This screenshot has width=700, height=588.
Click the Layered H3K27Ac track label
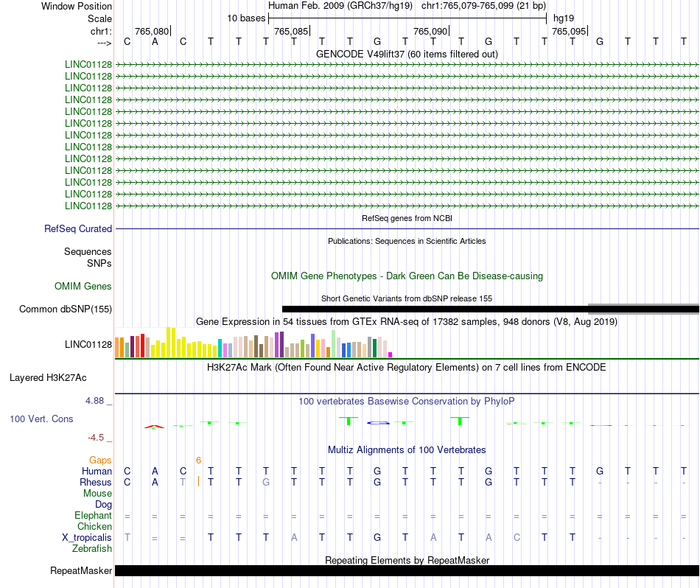(48, 378)
